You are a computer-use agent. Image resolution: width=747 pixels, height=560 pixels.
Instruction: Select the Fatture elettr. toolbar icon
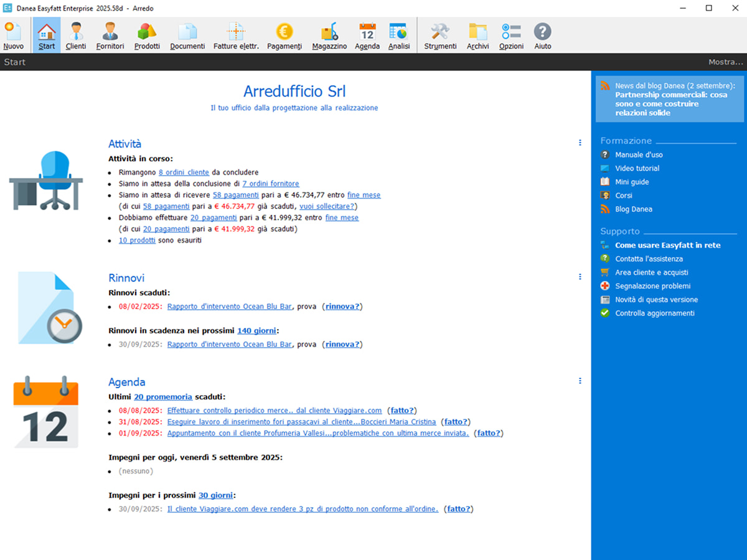tap(236, 35)
